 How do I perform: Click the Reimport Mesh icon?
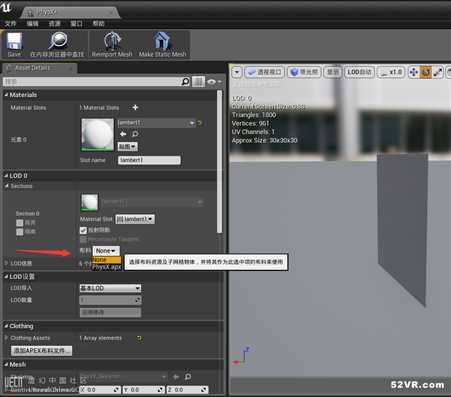(x=112, y=41)
